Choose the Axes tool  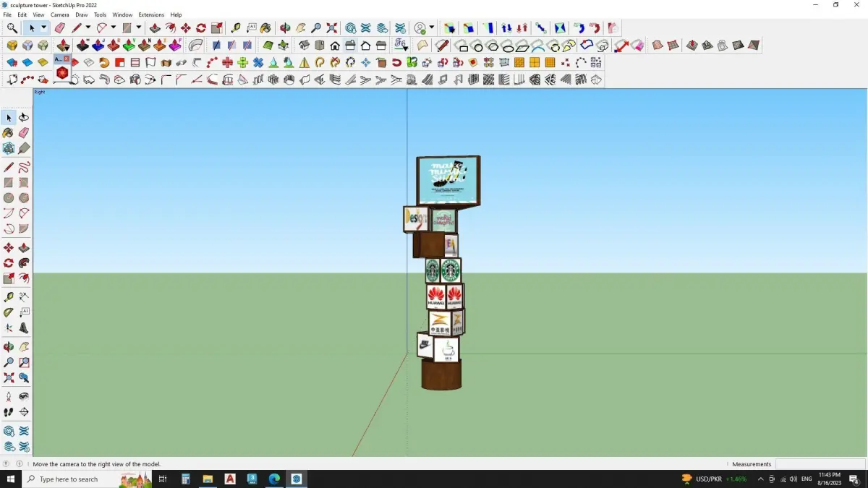tap(9, 328)
